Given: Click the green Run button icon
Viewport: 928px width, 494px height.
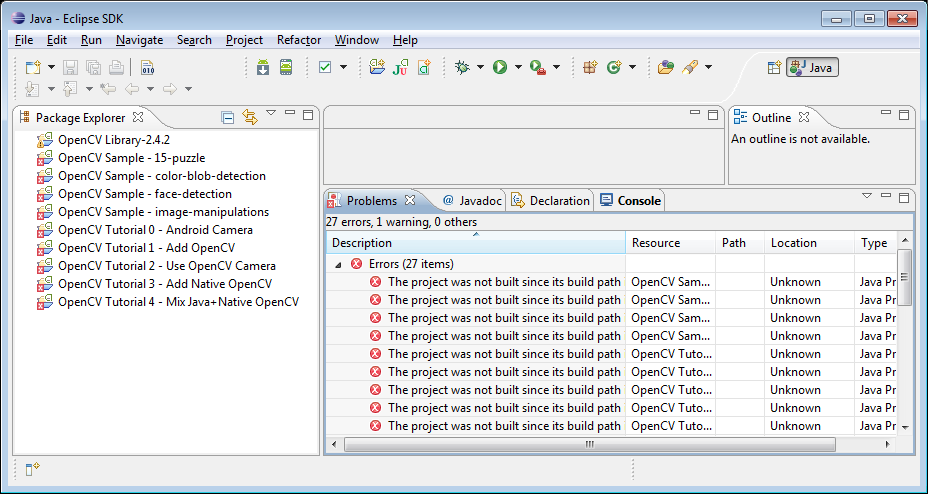Looking at the screenshot, I should coord(500,67).
